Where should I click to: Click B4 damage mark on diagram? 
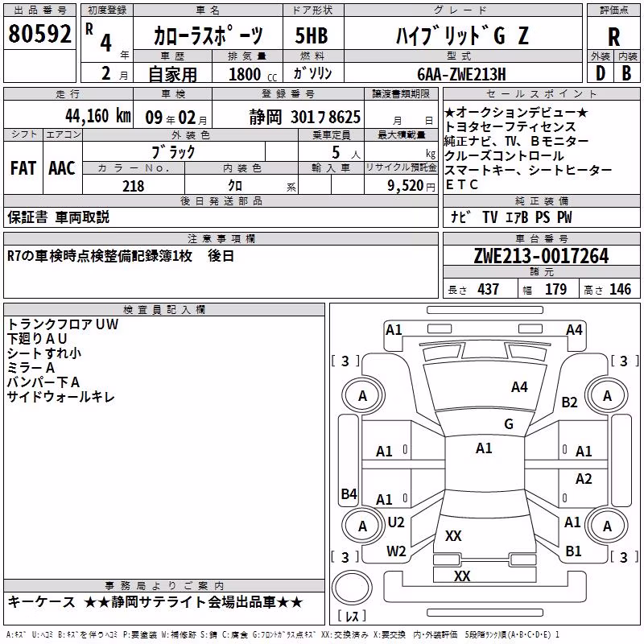(349, 493)
